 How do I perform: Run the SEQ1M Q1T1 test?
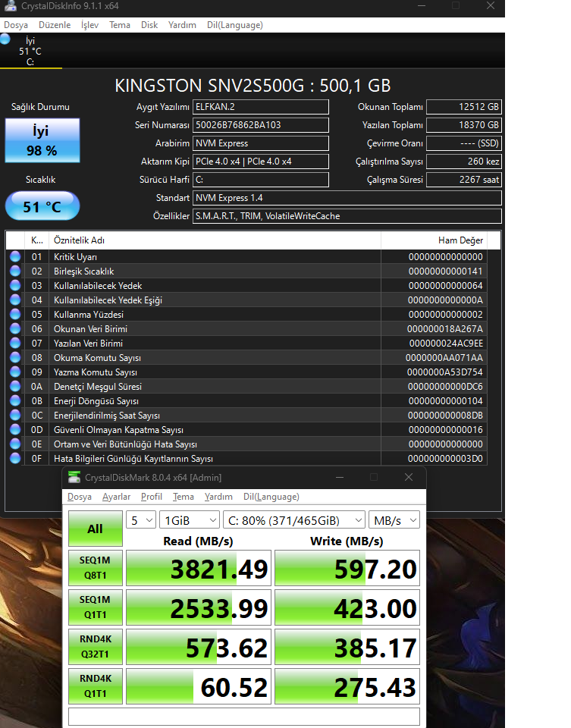96,607
